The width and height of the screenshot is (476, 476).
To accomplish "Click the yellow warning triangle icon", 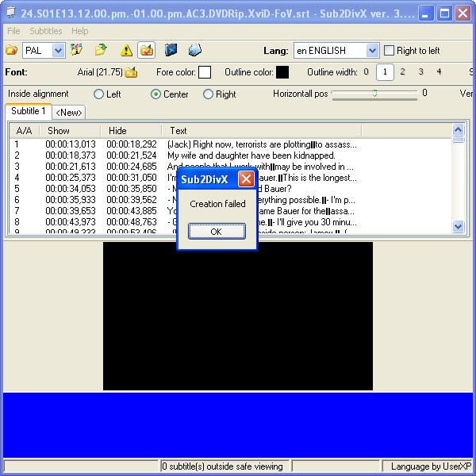I will coord(126,51).
